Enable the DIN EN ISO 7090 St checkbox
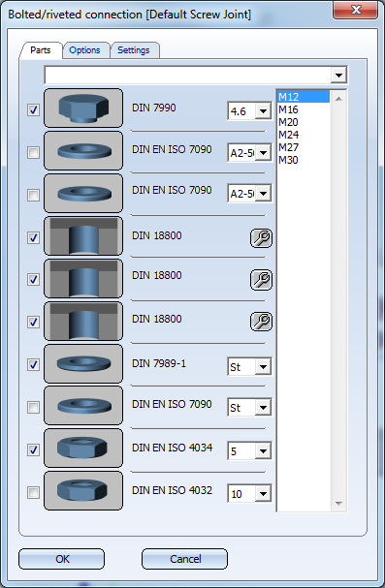Viewport: 385px width, 588px height. tap(33, 407)
